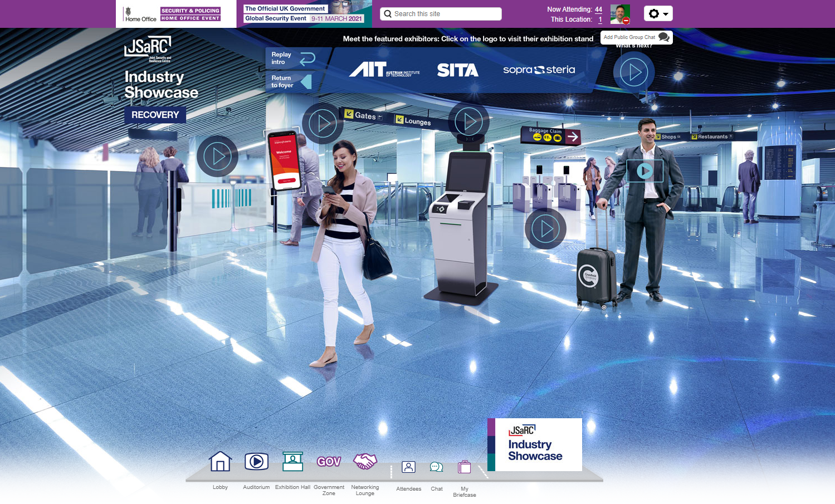Play video above the self-service kiosk
This screenshot has width=835, height=504.
click(x=469, y=121)
